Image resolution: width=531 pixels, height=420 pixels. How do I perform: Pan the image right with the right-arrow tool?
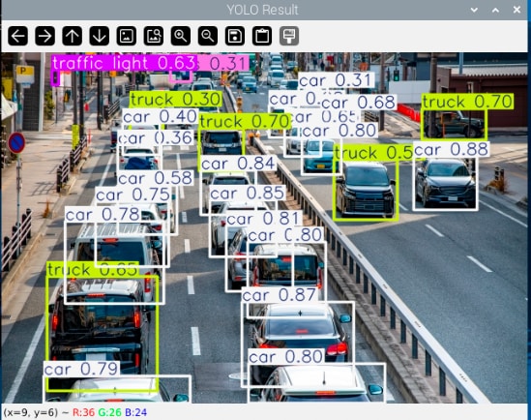point(45,36)
